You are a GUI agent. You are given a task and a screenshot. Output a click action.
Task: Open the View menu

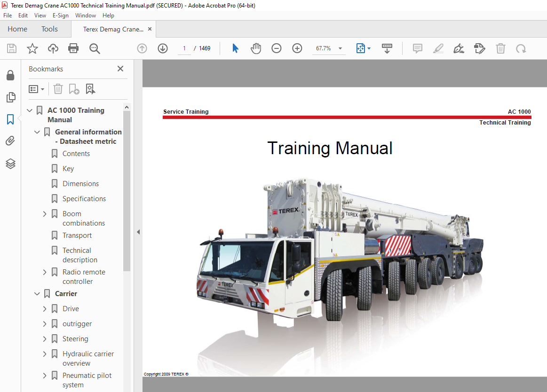coord(40,16)
